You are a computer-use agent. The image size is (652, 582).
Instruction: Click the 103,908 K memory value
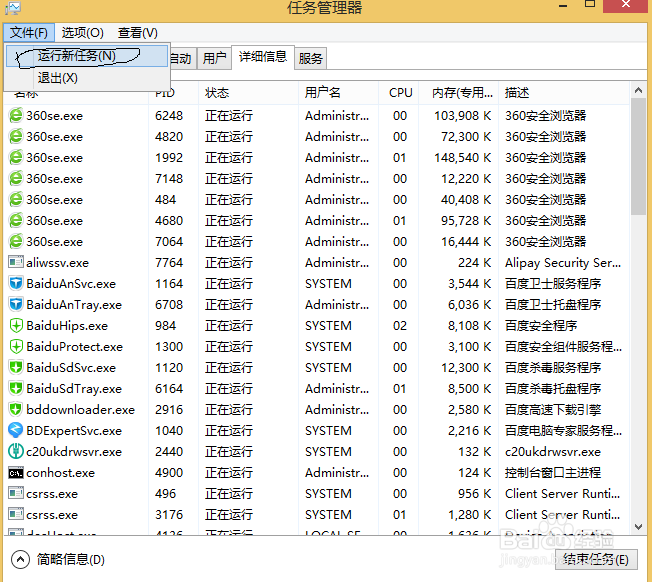point(462,116)
